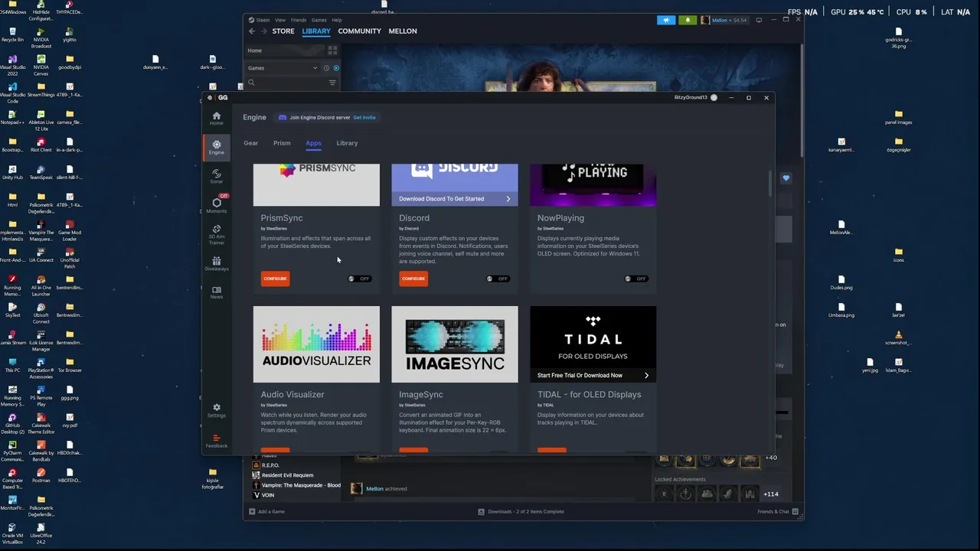The height and width of the screenshot is (551, 980).
Task: Click GG apps list vertical scrollbar
Action: coord(770,184)
